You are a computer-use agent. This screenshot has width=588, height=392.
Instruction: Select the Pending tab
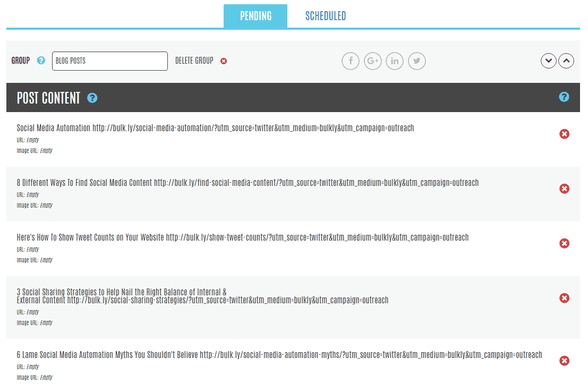coord(255,16)
